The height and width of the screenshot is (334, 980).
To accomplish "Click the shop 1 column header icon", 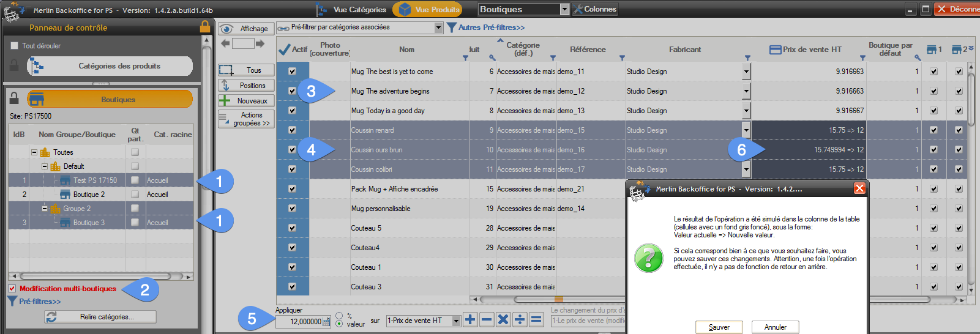I will (932, 50).
